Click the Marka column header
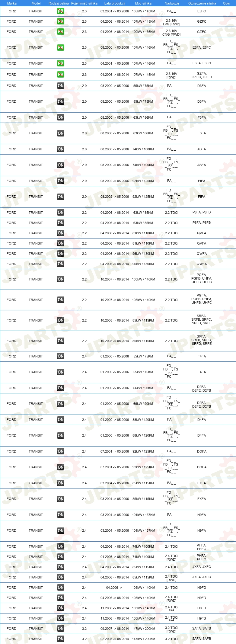 point(12,3)
